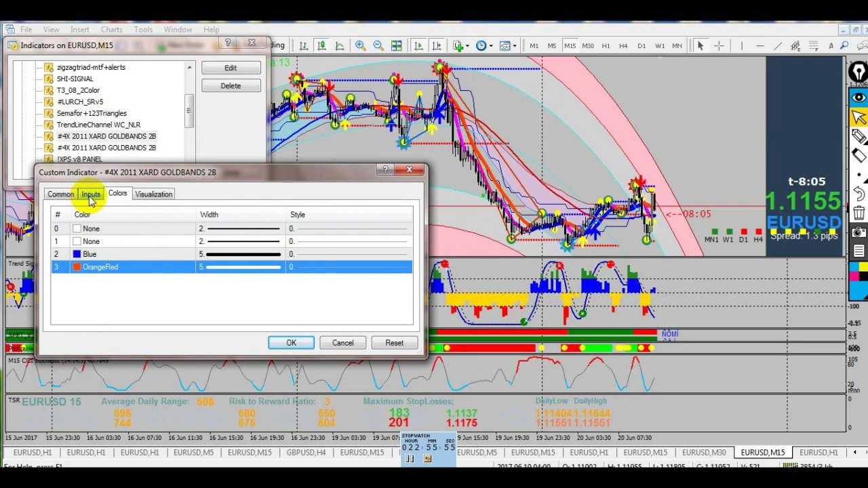868x488 pixels.
Task: Click the search magnifier in top-right toolbar
Action: pyautogui.click(x=844, y=45)
